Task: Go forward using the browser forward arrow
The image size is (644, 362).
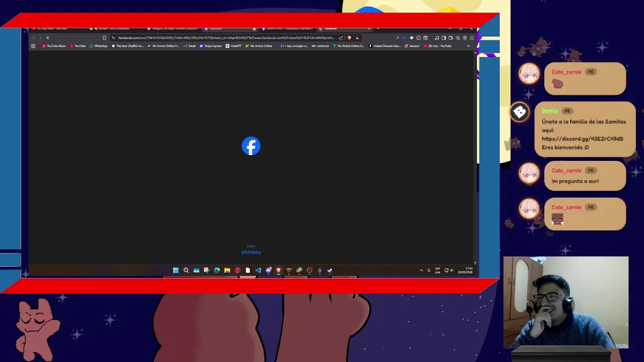Action: coord(40,38)
